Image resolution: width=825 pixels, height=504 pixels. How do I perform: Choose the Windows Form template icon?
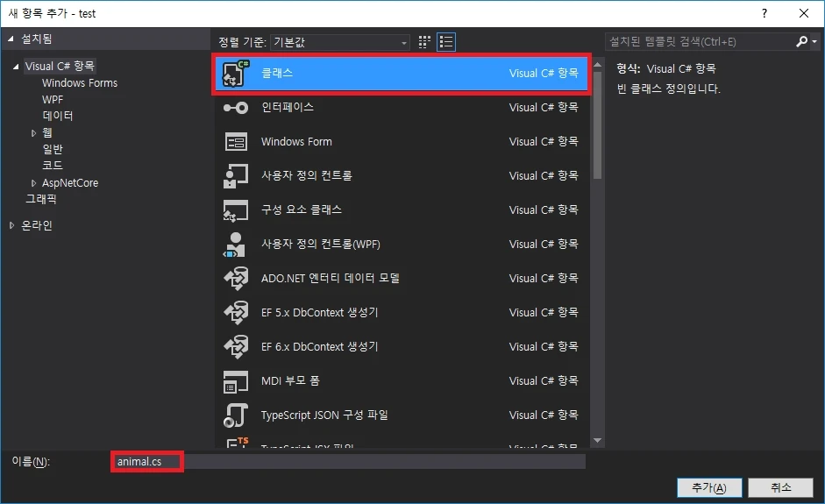tap(236, 142)
